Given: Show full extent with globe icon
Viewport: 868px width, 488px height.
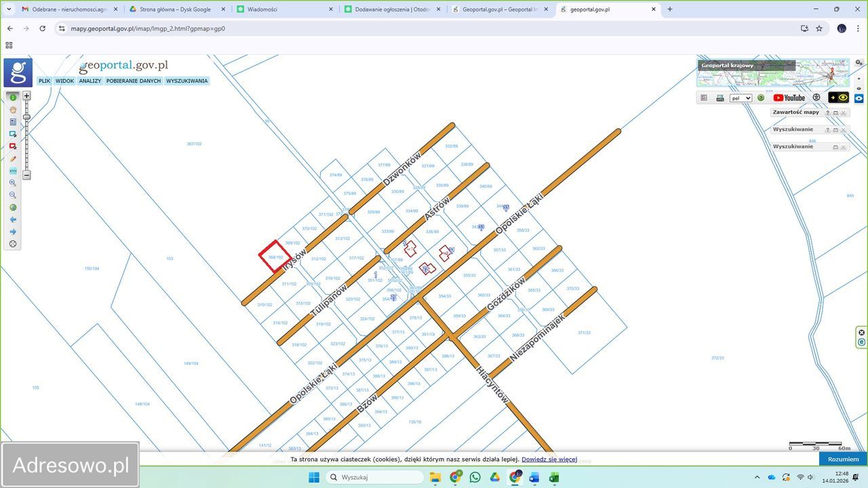Looking at the screenshot, I should pyautogui.click(x=13, y=207).
